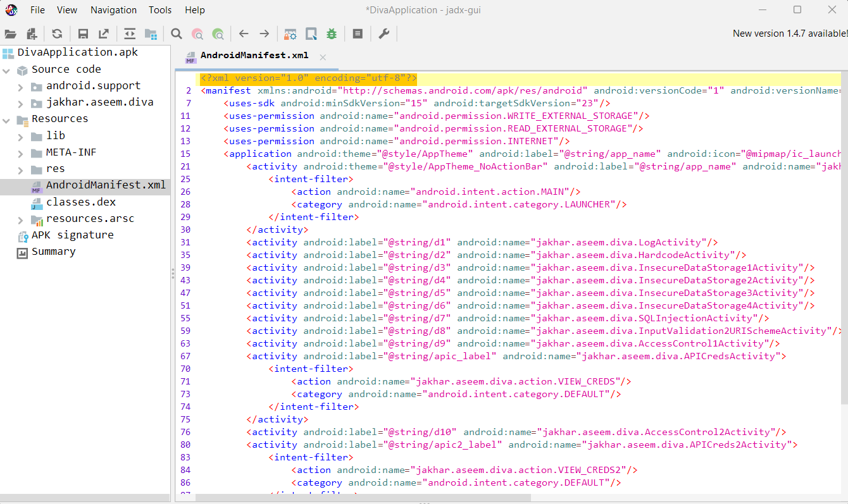Click the Open file folder icon
The image size is (848, 504).
10,34
